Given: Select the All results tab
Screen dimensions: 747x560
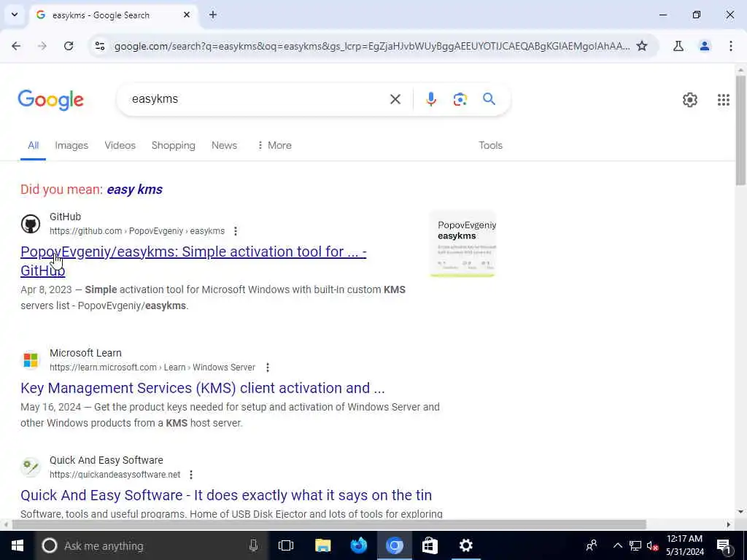Looking at the screenshot, I should (33, 145).
